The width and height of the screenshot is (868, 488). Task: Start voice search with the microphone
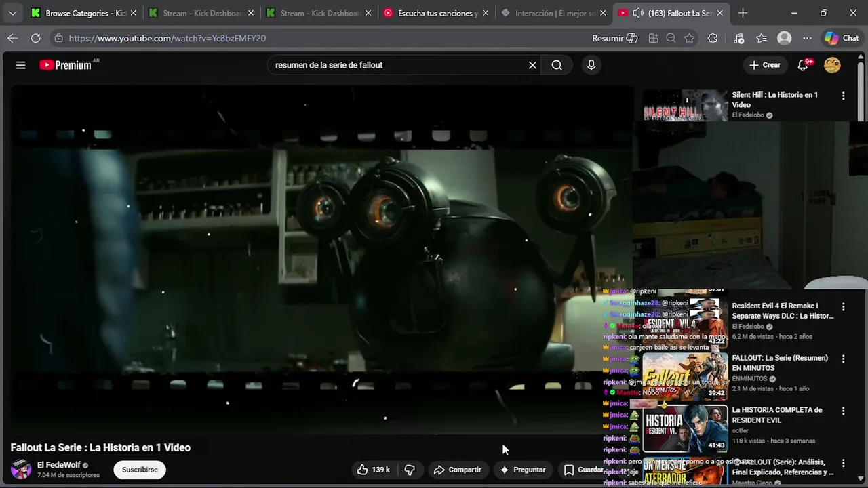coord(591,65)
